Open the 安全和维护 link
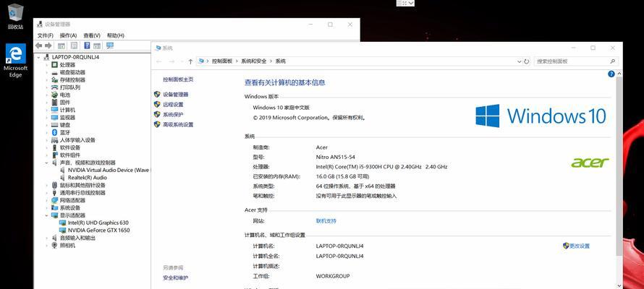The width and height of the screenshot is (644, 289). (x=175, y=278)
